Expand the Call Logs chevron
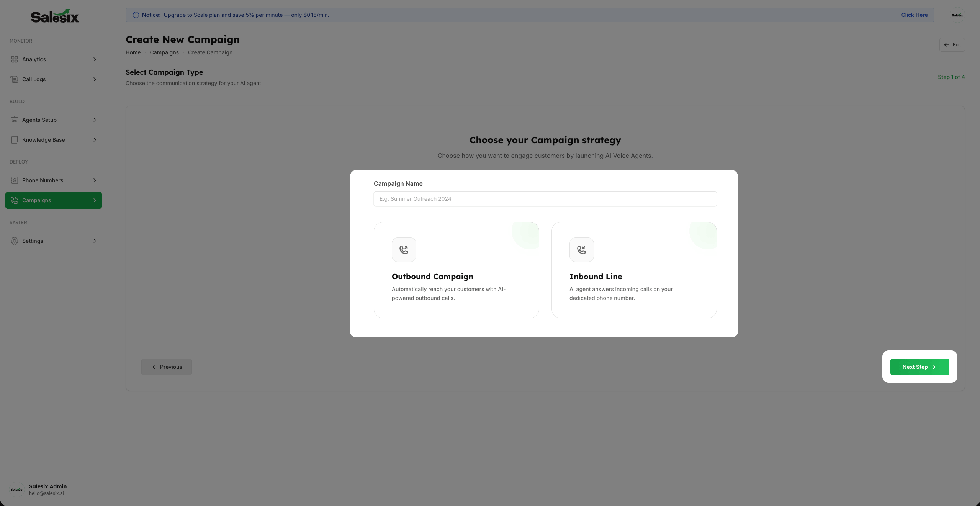 95,79
